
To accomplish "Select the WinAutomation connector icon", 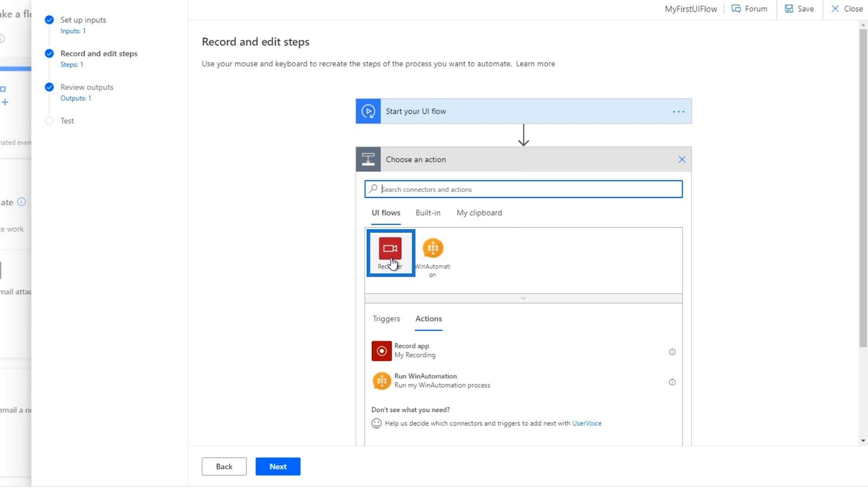I will 433,248.
